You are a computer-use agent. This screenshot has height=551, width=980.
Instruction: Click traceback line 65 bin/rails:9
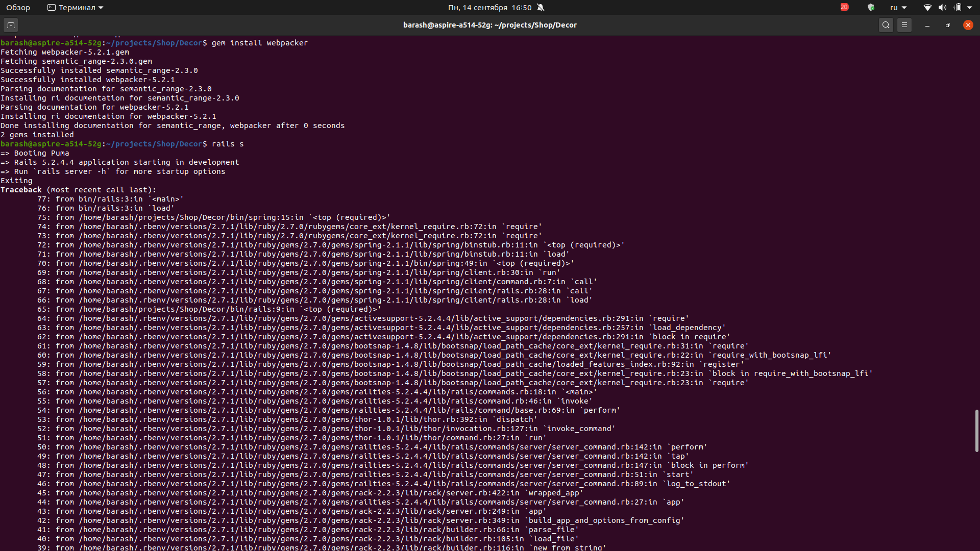click(209, 309)
